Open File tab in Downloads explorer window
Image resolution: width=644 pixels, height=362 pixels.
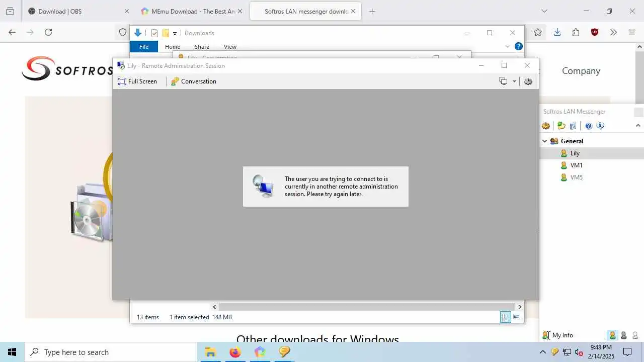click(x=144, y=47)
